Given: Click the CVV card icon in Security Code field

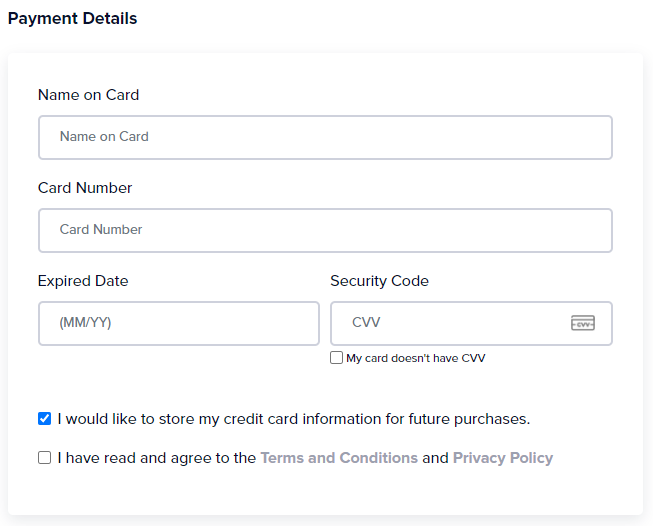Looking at the screenshot, I should [x=583, y=323].
